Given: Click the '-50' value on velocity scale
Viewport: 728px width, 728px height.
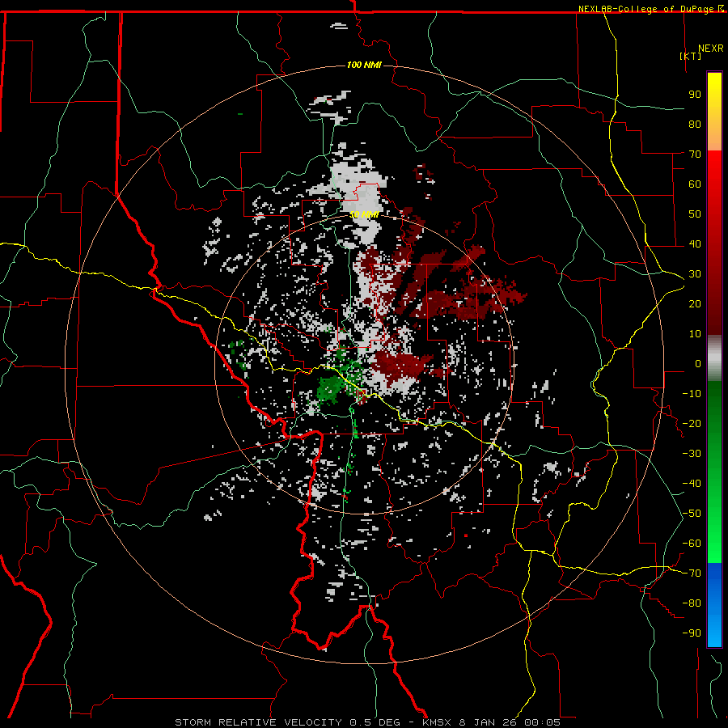Looking at the screenshot, I should (692, 514).
